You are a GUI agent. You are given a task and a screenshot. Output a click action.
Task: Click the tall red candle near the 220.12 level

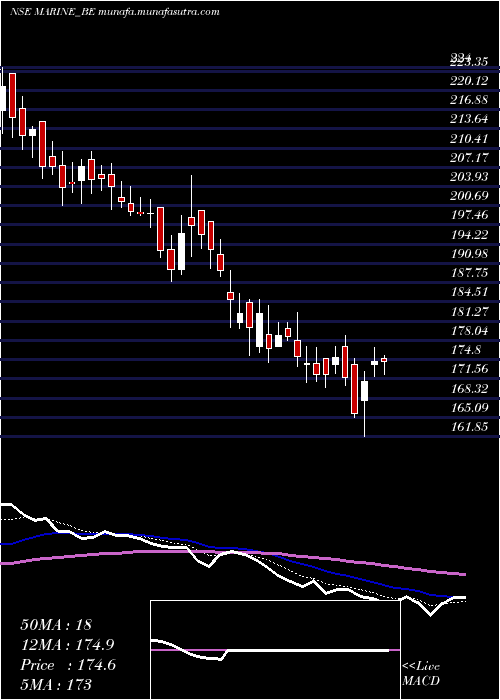coord(12,96)
